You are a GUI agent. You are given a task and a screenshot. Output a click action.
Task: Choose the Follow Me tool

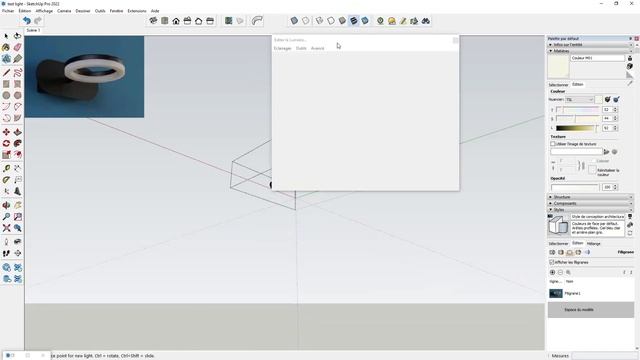pyautogui.click(x=18, y=144)
